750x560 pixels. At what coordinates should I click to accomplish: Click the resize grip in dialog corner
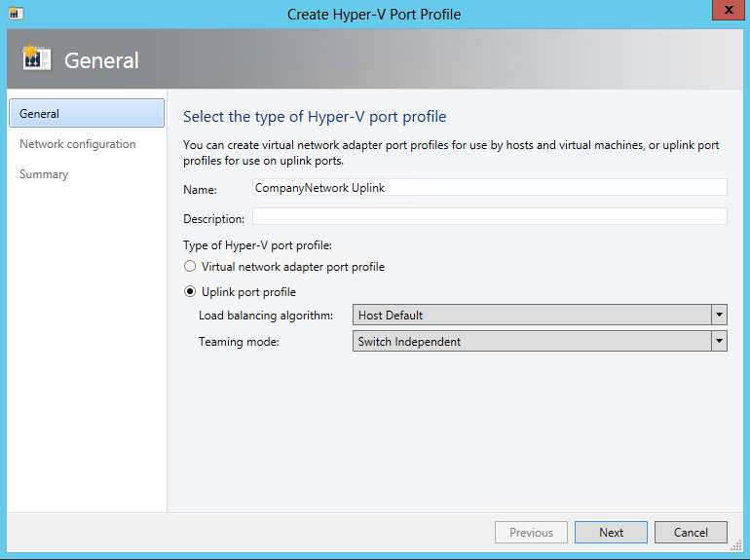coord(737,545)
